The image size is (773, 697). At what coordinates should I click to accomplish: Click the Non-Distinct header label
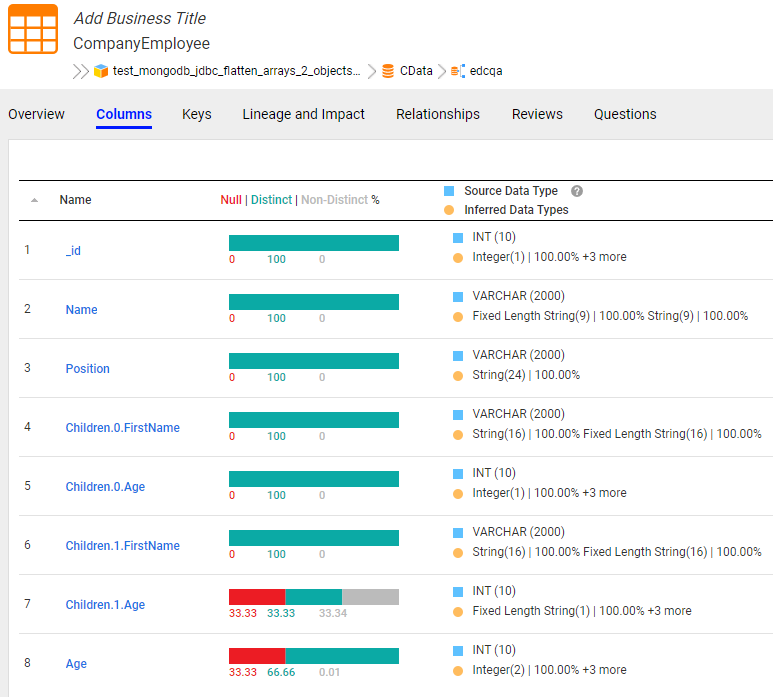point(334,200)
